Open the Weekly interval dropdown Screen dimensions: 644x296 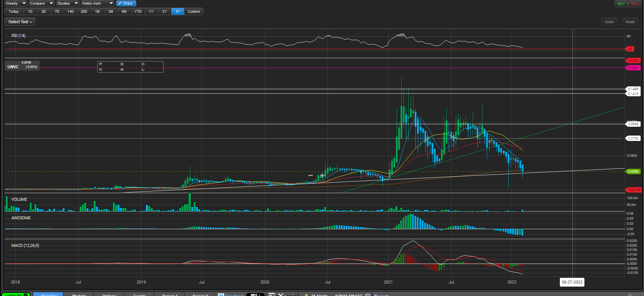(16, 3)
